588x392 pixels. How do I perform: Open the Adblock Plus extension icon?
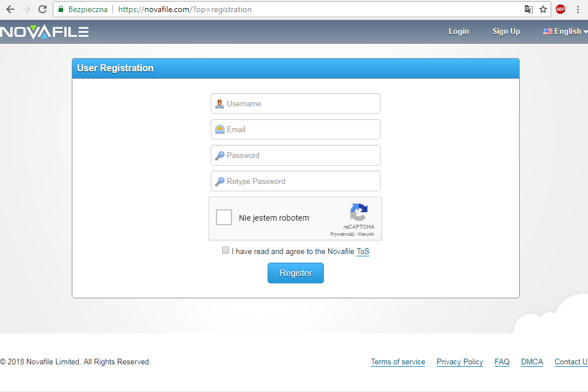click(560, 9)
